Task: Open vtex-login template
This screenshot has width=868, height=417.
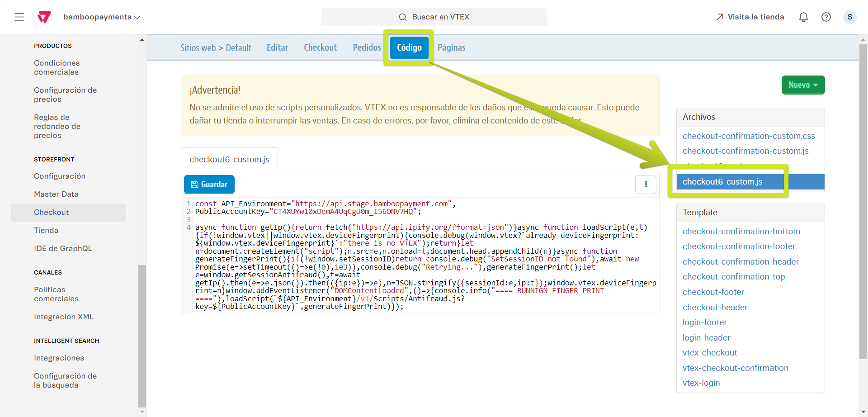Action: 701,383
